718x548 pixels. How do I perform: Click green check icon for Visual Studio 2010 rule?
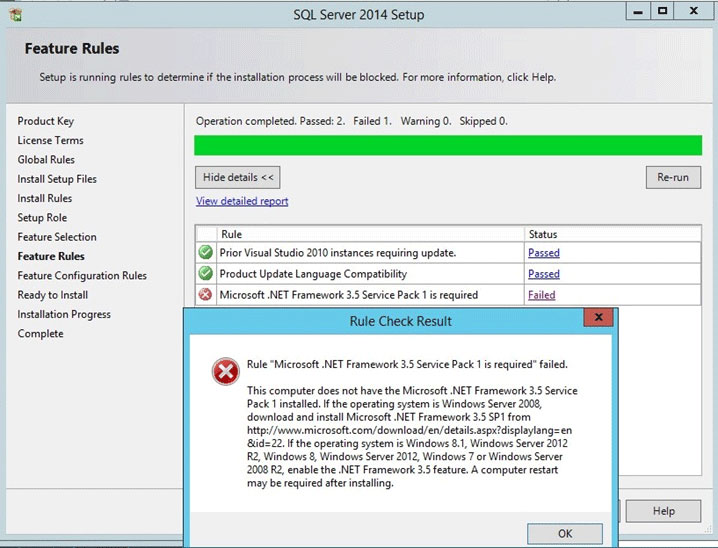pos(206,252)
